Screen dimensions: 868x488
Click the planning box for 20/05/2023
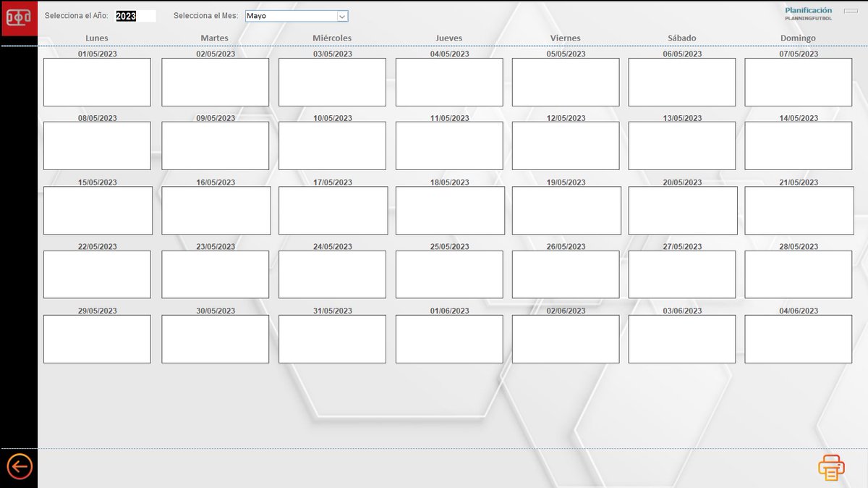683,210
